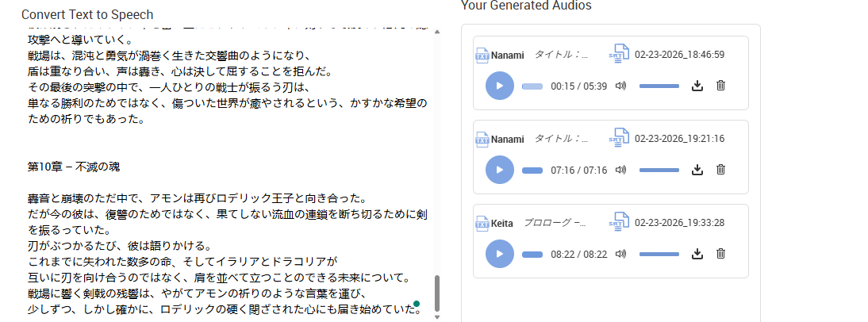This screenshot has width=868, height=322.
Task: Delete the 18:46:59 Nanami audio
Action: [720, 85]
